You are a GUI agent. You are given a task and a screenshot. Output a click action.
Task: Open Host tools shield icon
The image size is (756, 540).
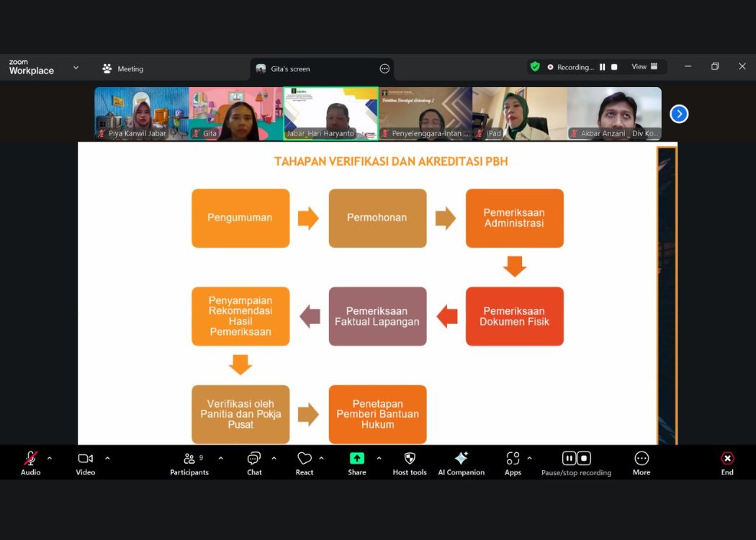(x=410, y=463)
